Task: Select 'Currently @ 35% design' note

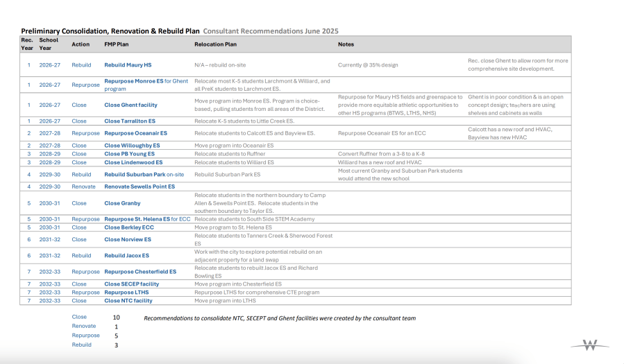Action: tap(368, 64)
